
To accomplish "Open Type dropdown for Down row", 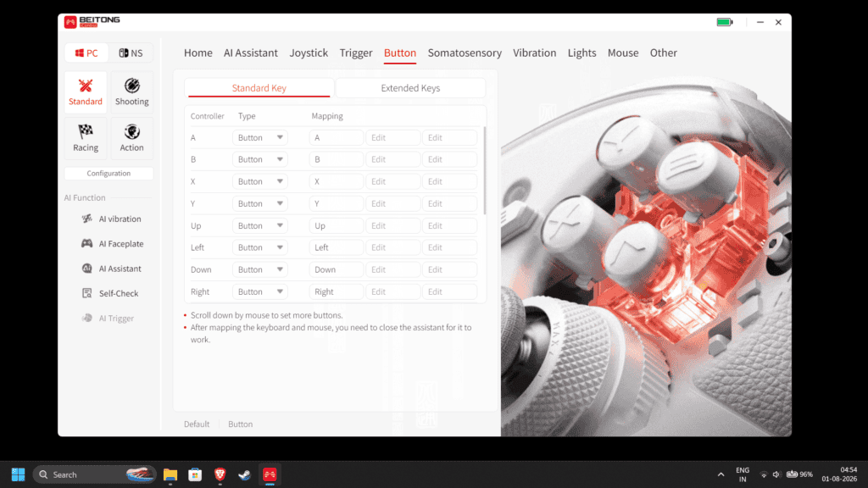I will pyautogui.click(x=259, y=269).
